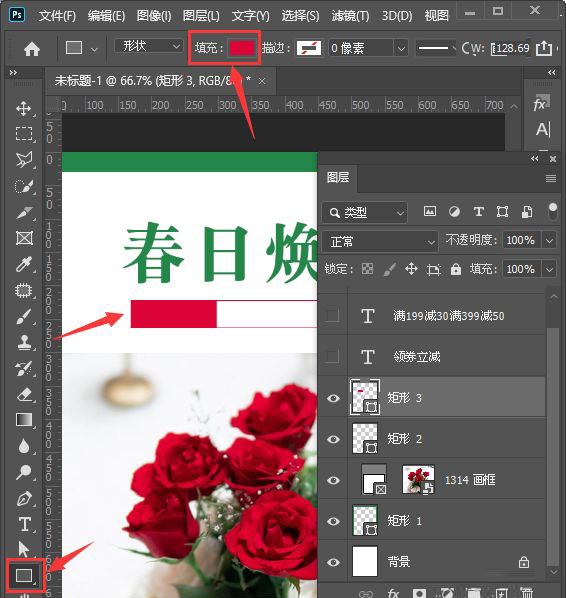Hide the 矩形 2 layer
Screen dimensions: 566x598
pos(333,439)
